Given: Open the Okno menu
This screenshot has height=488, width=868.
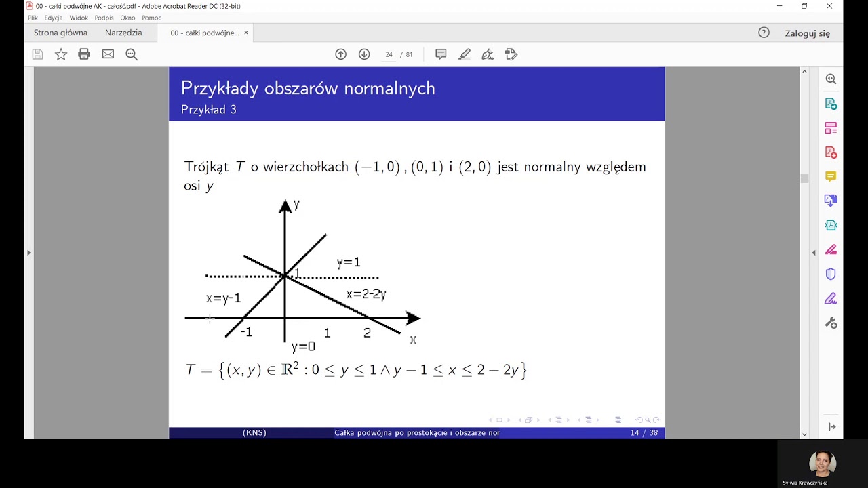Looking at the screenshot, I should 127,18.
